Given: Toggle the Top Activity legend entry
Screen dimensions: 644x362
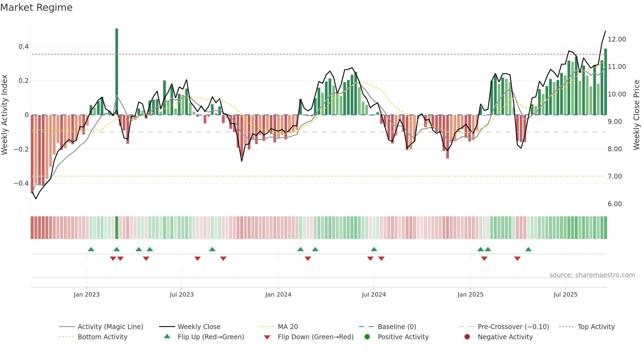Looking at the screenshot, I should [587, 327].
